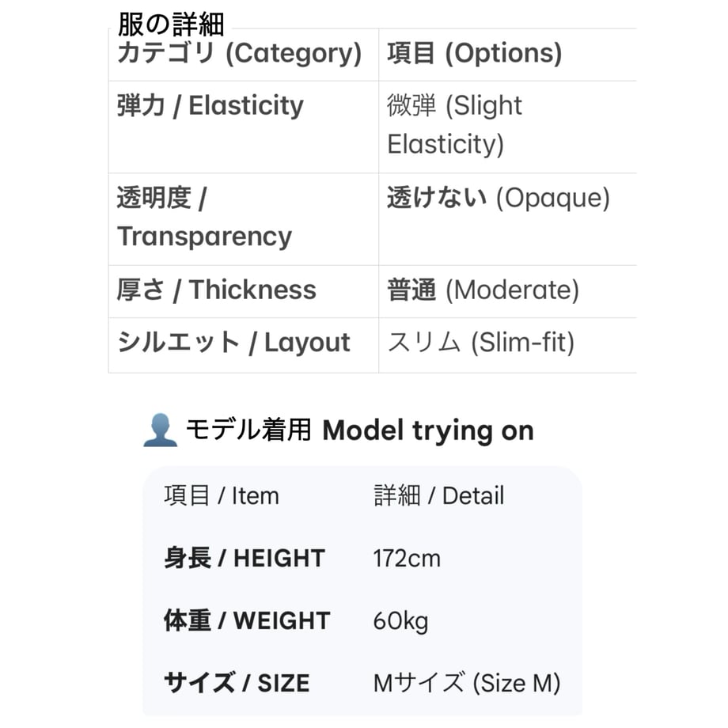The image size is (728, 728).
Task: Select the 厚さ / Thickness label
Action: (x=217, y=290)
